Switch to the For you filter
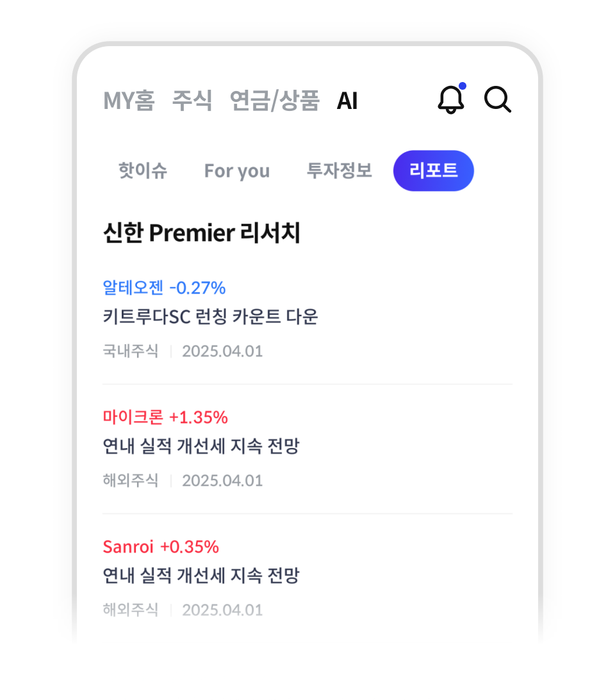 click(x=237, y=171)
